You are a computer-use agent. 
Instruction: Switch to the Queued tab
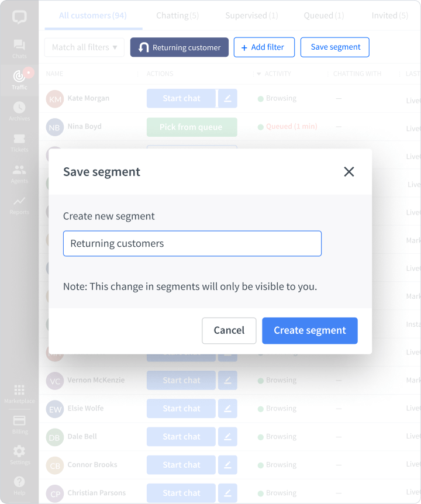[323, 15]
